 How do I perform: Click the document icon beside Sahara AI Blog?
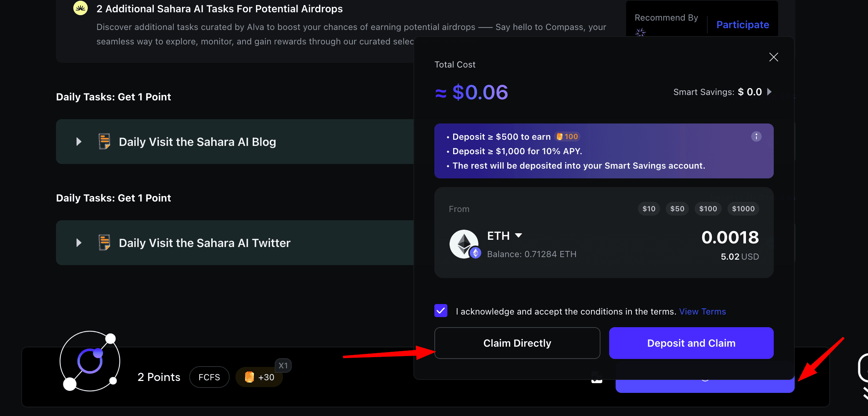click(x=104, y=142)
